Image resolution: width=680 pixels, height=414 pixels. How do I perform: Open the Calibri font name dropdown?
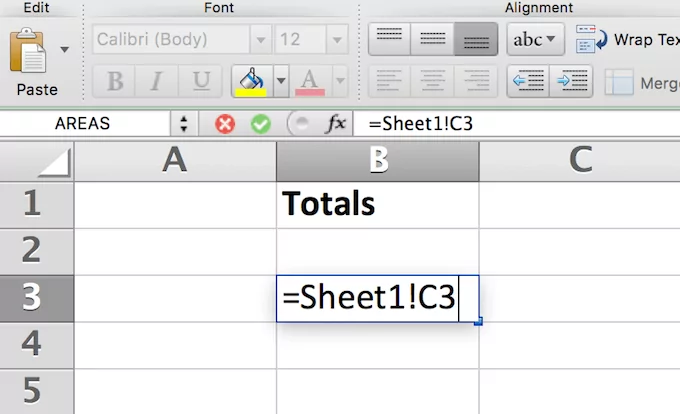click(260, 41)
